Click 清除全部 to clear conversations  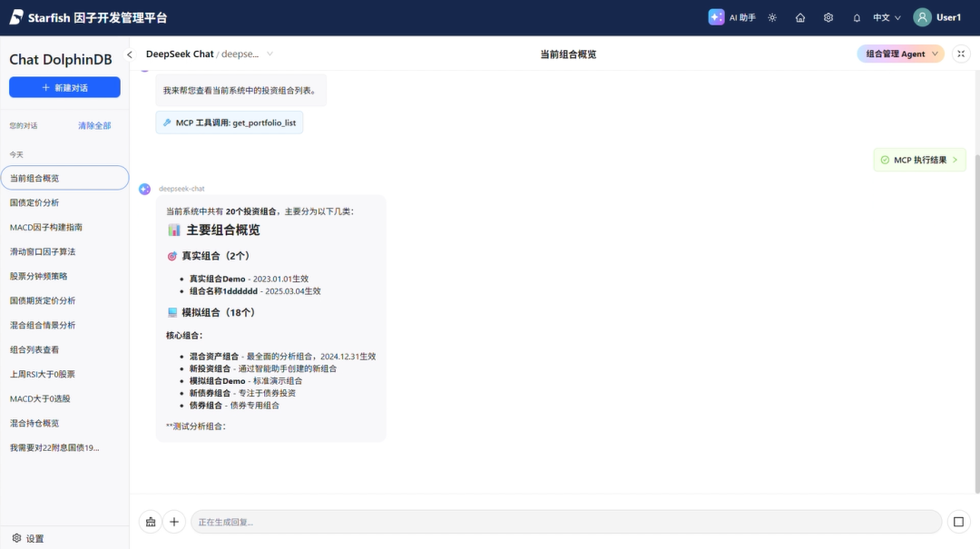coord(94,126)
